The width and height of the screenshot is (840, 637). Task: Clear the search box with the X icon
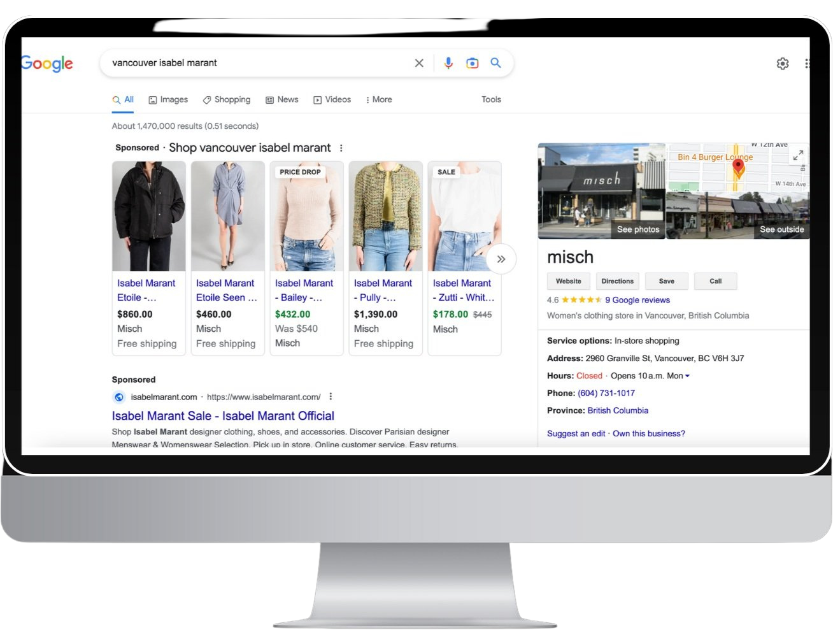point(419,63)
